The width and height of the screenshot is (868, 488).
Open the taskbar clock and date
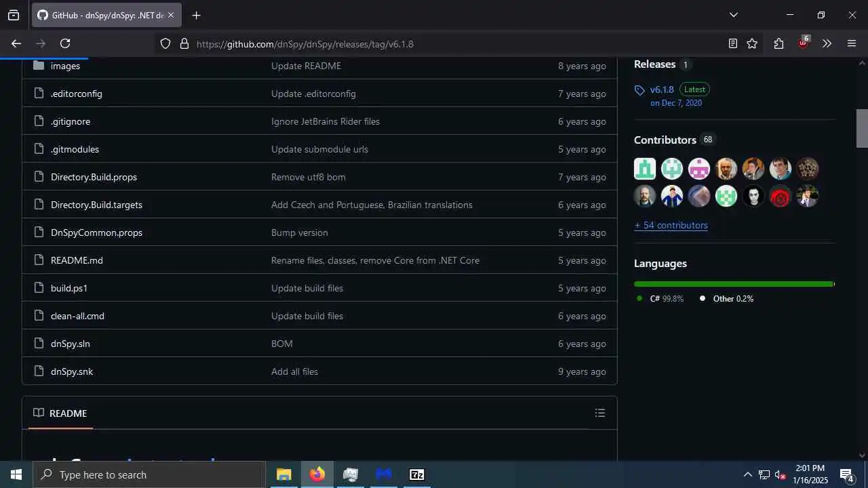coord(810,474)
